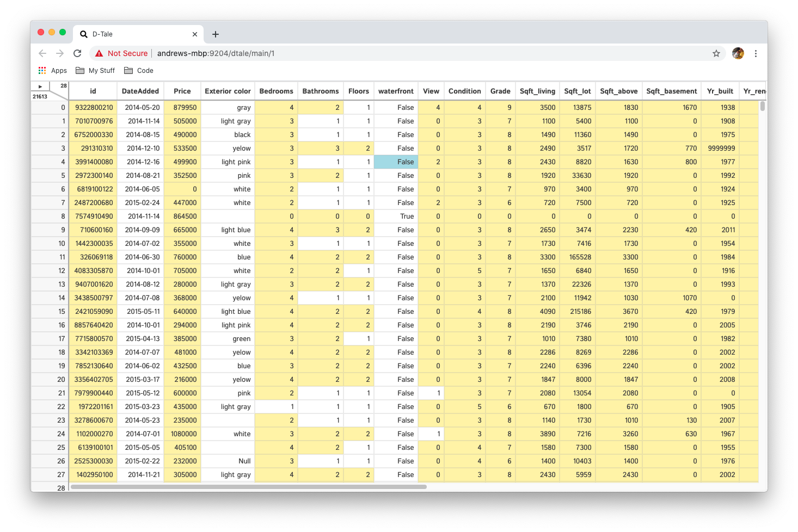Image resolution: width=798 pixels, height=532 pixels.
Task: Expand the Code bookmarks folder
Action: 139,71
